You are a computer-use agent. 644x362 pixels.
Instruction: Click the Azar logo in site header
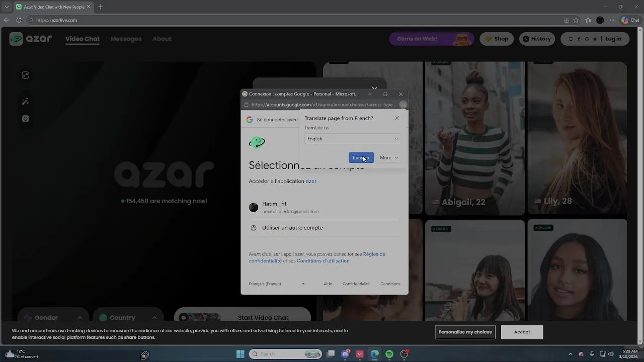[x=31, y=39]
